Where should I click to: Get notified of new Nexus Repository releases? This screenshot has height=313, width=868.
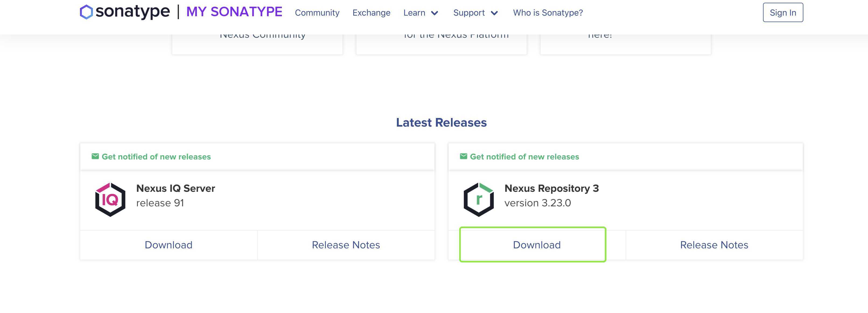coord(524,156)
